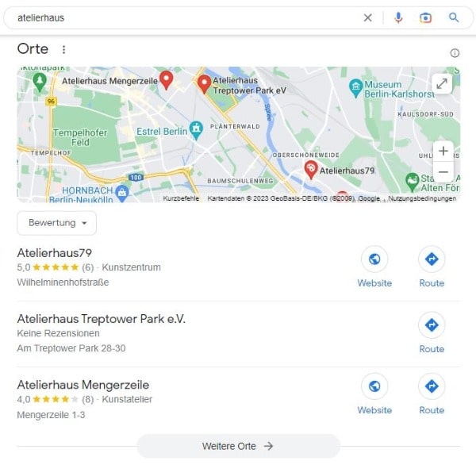Get Route to Atelierhaus Mengerzeile

[432, 394]
